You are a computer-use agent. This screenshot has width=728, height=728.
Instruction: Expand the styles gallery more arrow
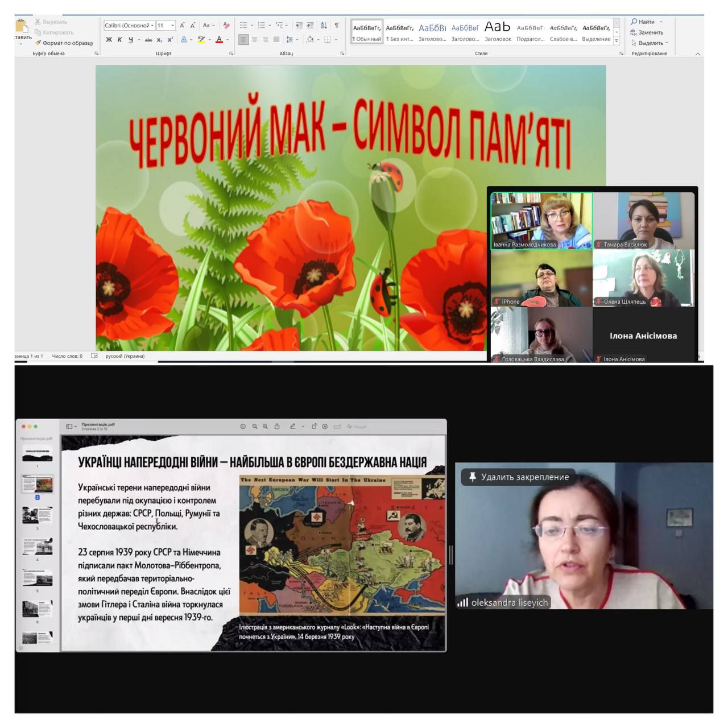point(617,41)
